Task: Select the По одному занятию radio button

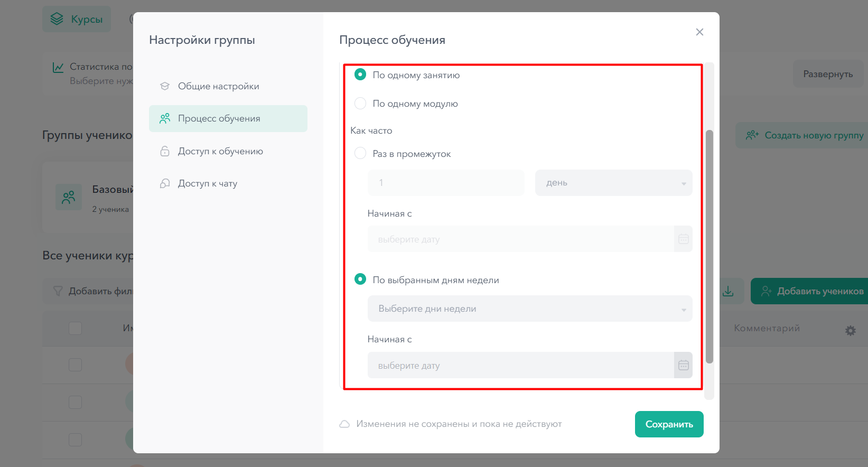Action: (x=360, y=75)
